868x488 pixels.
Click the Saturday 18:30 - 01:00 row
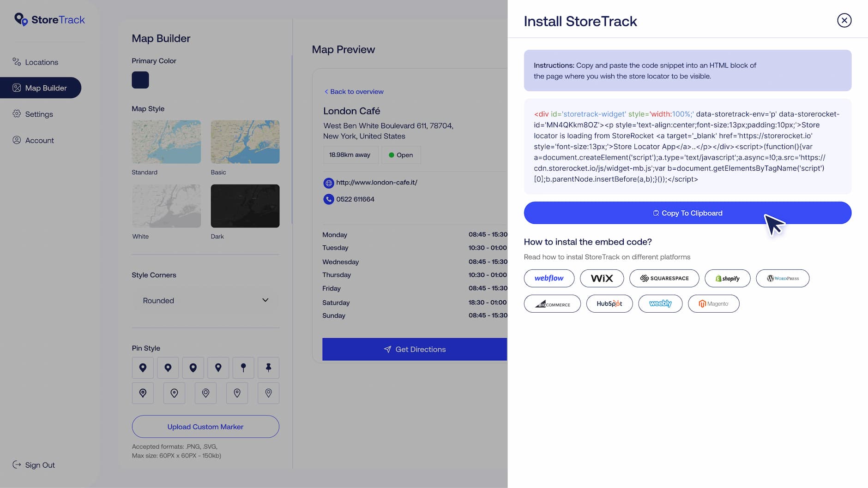click(415, 303)
